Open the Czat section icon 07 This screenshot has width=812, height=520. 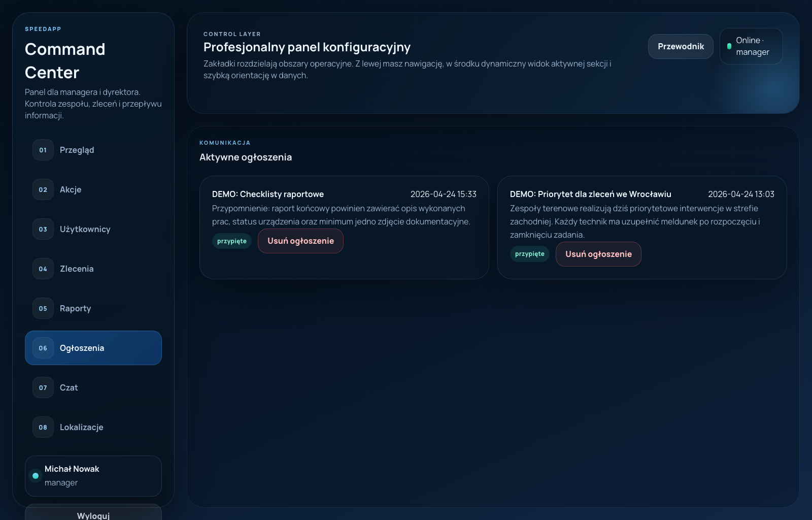click(x=43, y=387)
